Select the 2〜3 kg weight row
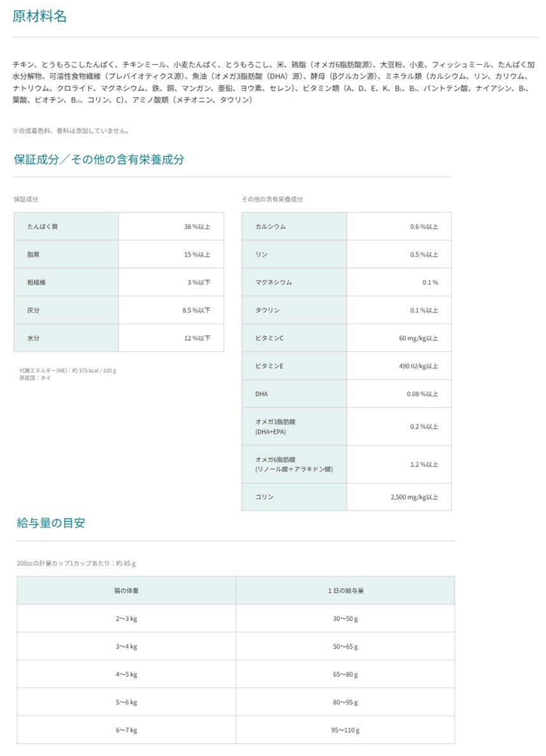546x756 pixels. point(126,618)
